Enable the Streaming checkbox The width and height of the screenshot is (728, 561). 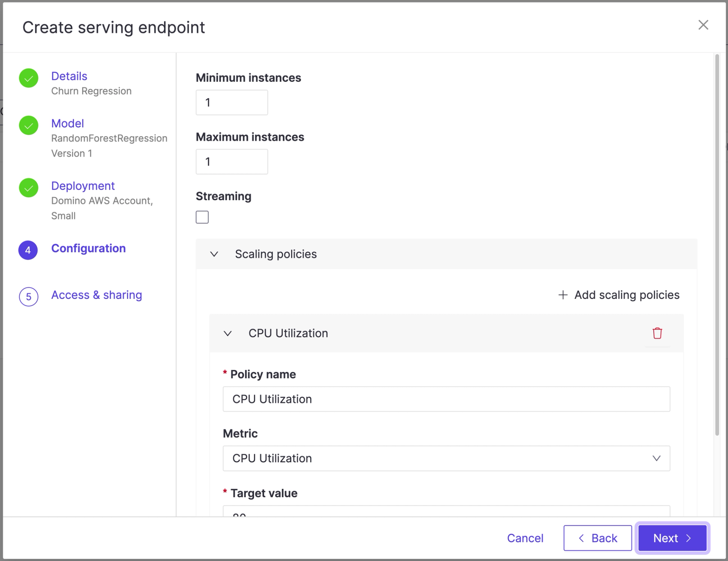(x=202, y=217)
